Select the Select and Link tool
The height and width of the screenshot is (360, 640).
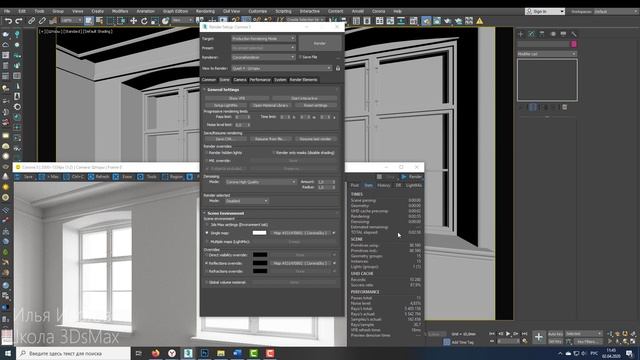point(31,21)
